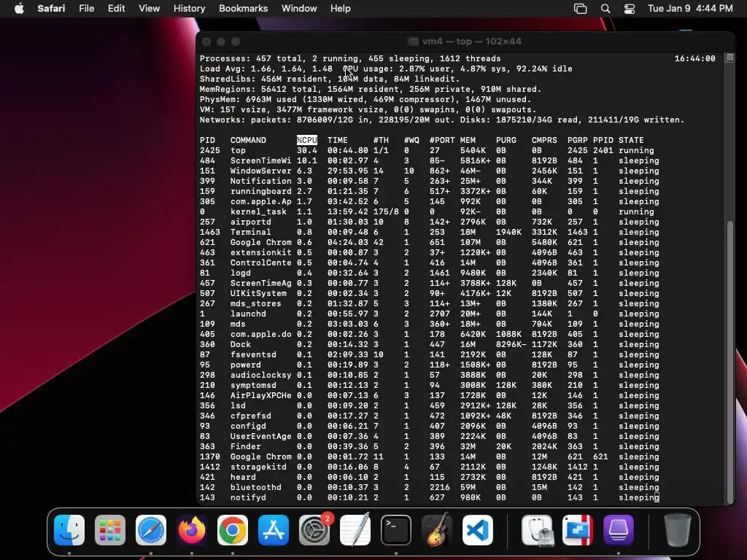Click the MEM column header

(468, 140)
